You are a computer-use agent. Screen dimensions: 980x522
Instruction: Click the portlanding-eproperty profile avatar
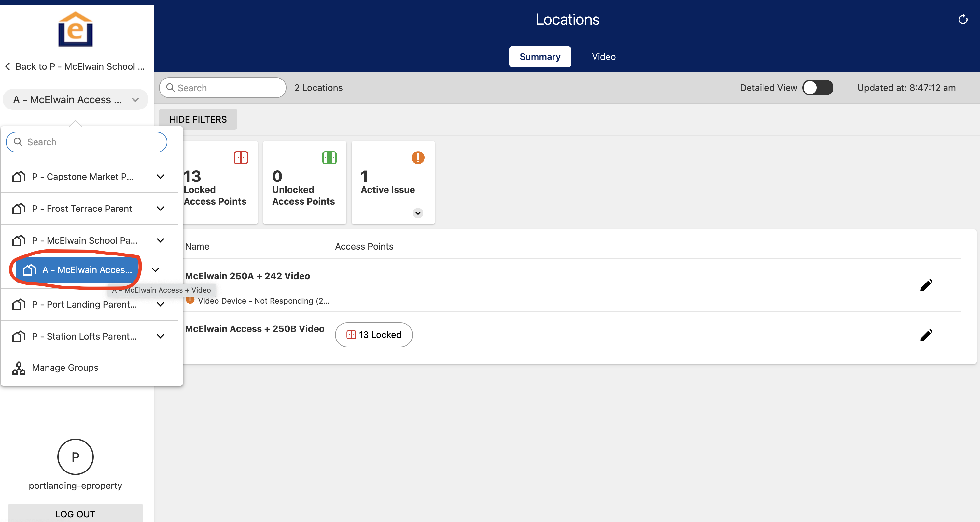point(75,457)
